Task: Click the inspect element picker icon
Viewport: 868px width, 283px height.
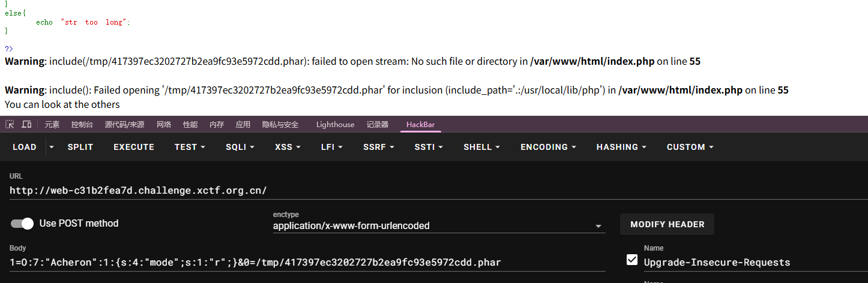Action: [10, 125]
